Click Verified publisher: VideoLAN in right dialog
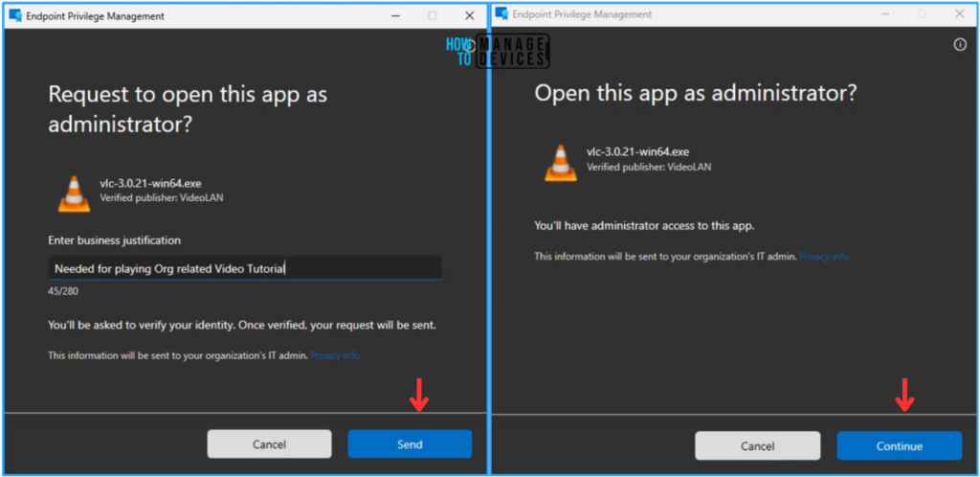The image size is (980, 477). (x=649, y=167)
